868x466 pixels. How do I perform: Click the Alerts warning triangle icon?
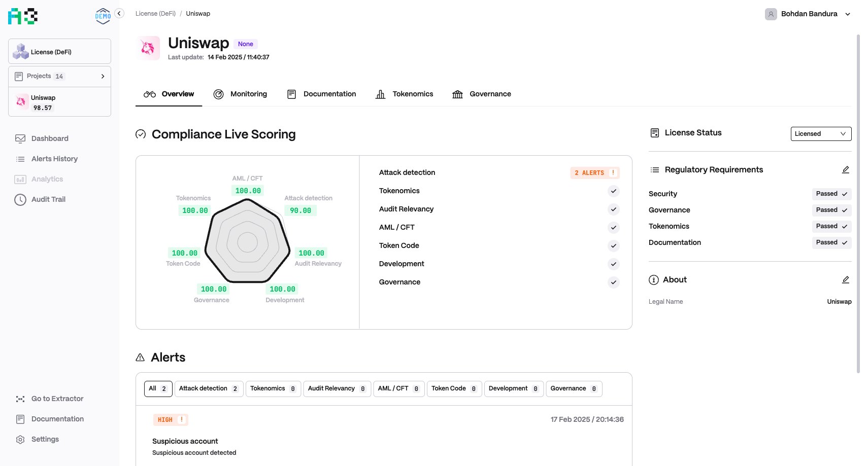pyautogui.click(x=140, y=357)
